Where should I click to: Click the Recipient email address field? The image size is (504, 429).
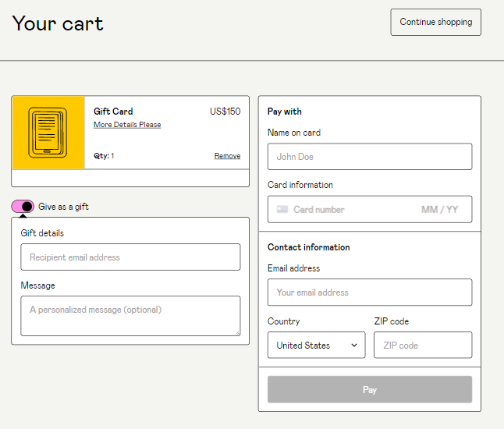click(x=130, y=257)
